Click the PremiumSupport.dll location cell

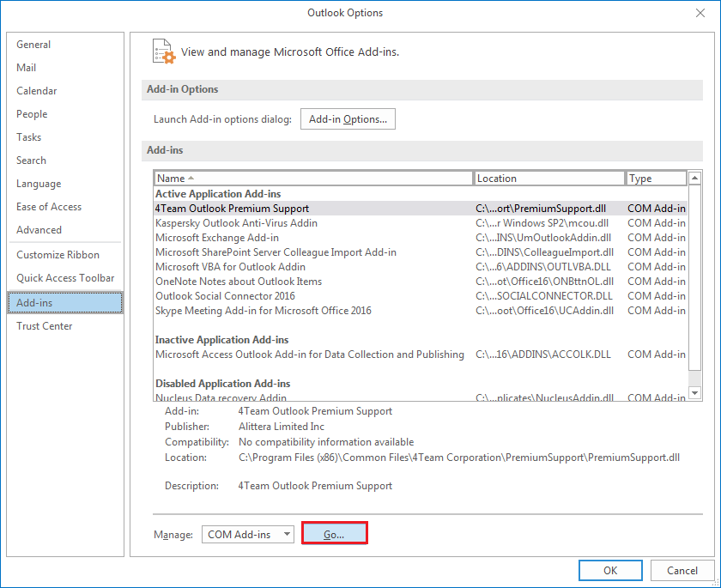(x=541, y=209)
